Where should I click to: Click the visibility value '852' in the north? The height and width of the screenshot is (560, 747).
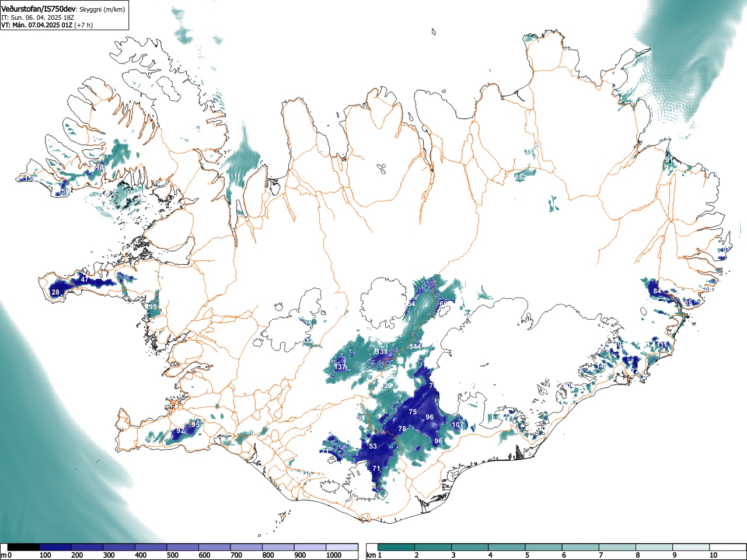point(521,177)
